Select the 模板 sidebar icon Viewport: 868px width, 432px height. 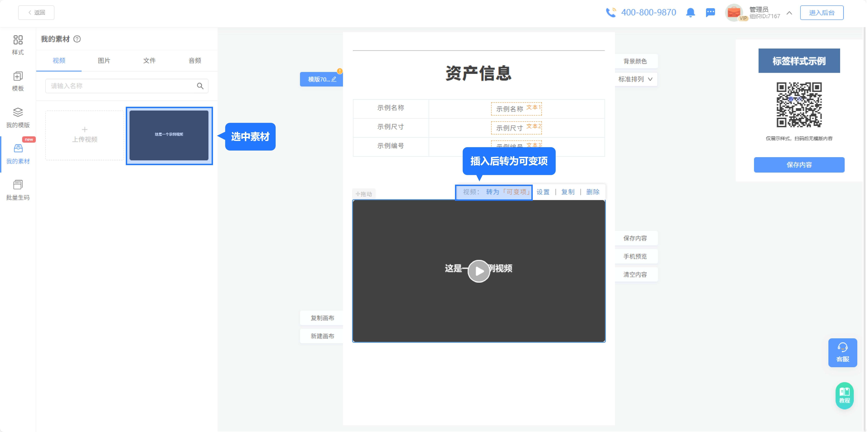tap(17, 81)
